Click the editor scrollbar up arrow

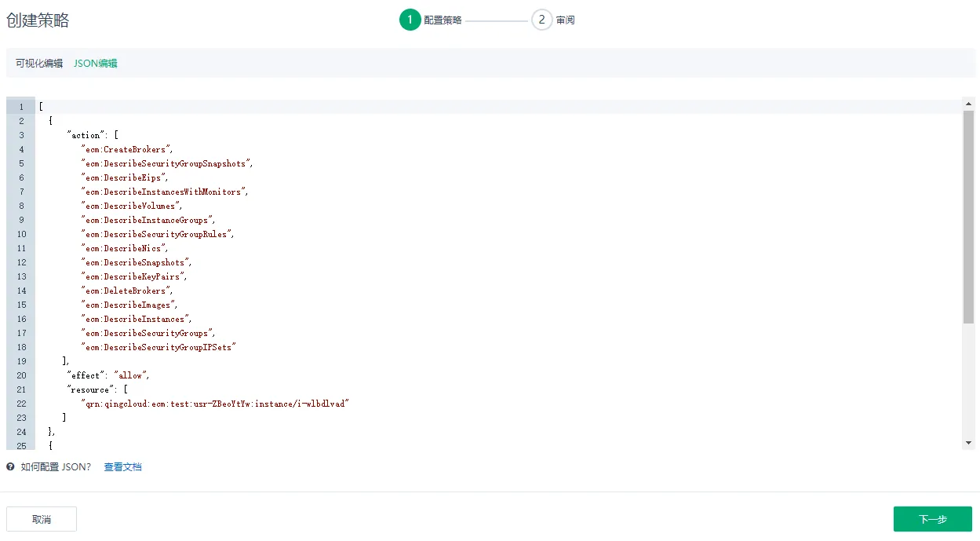[x=968, y=104]
